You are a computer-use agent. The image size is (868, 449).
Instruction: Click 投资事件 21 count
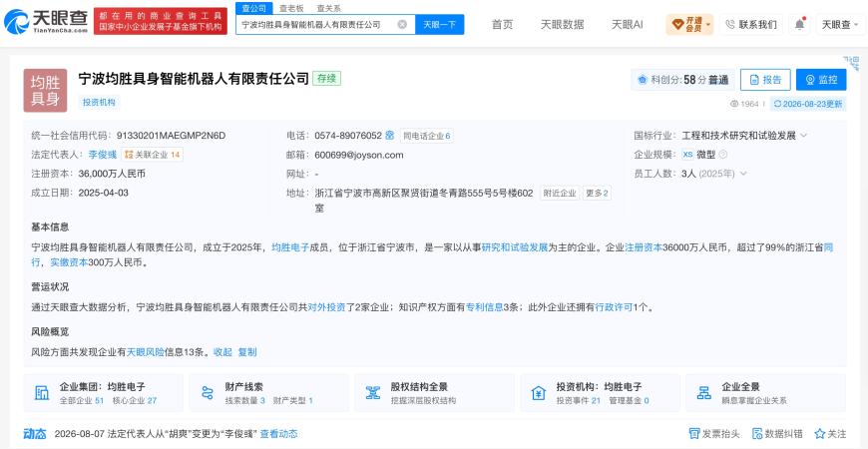coord(579,400)
